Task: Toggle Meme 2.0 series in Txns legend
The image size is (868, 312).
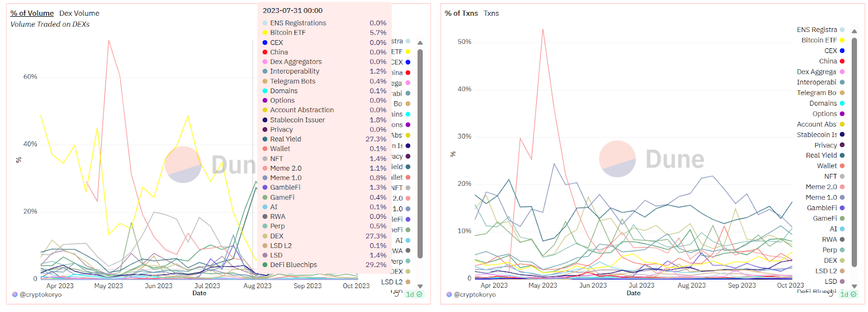Action: (825, 187)
